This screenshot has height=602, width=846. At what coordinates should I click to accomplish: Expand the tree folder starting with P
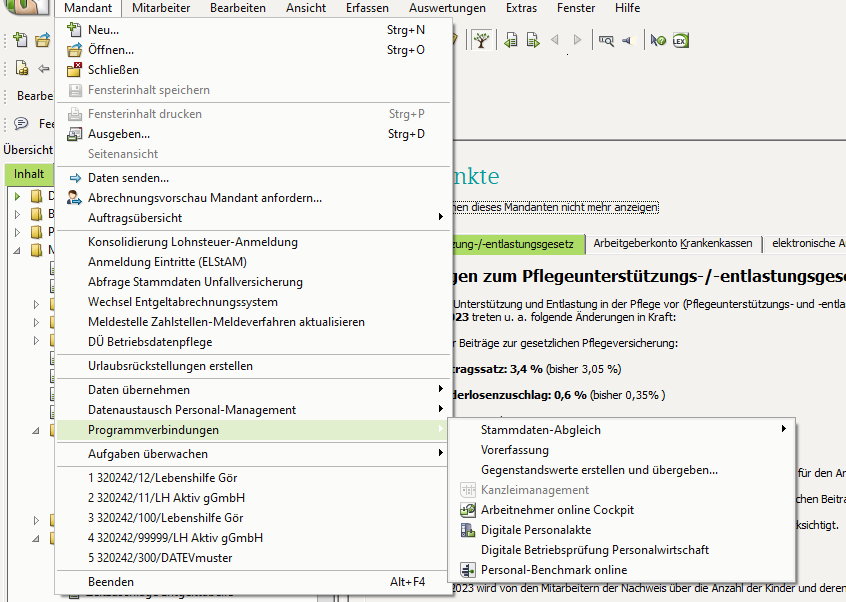click(18, 232)
